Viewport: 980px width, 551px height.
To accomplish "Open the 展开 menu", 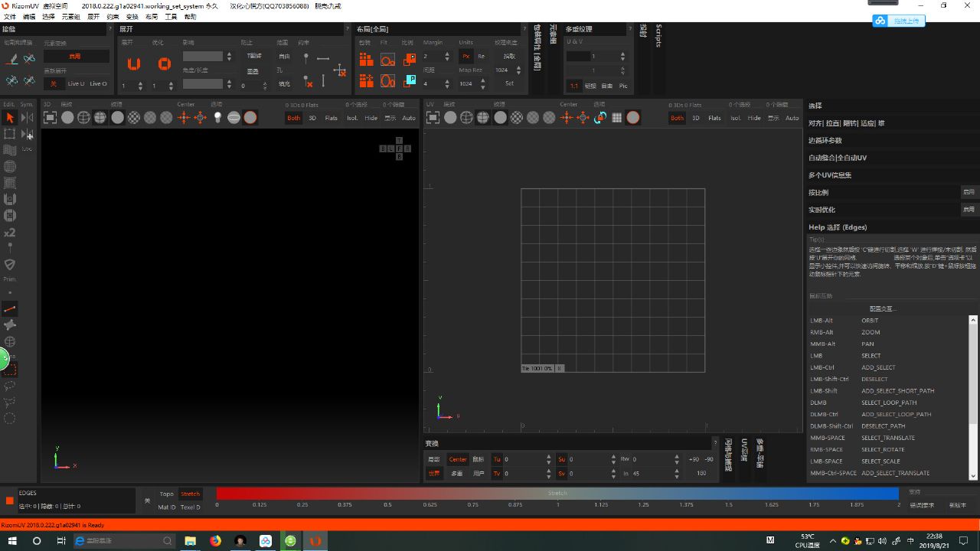I will pyautogui.click(x=93, y=16).
